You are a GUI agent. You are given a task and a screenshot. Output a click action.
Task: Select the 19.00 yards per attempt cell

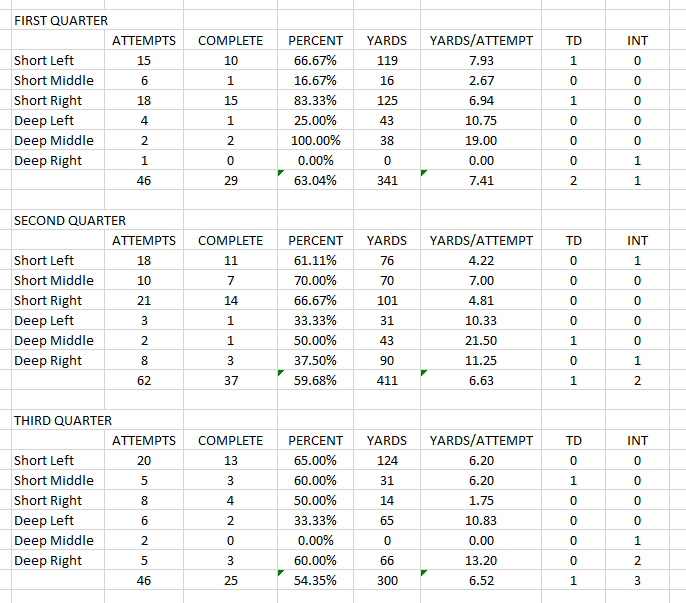coord(481,141)
